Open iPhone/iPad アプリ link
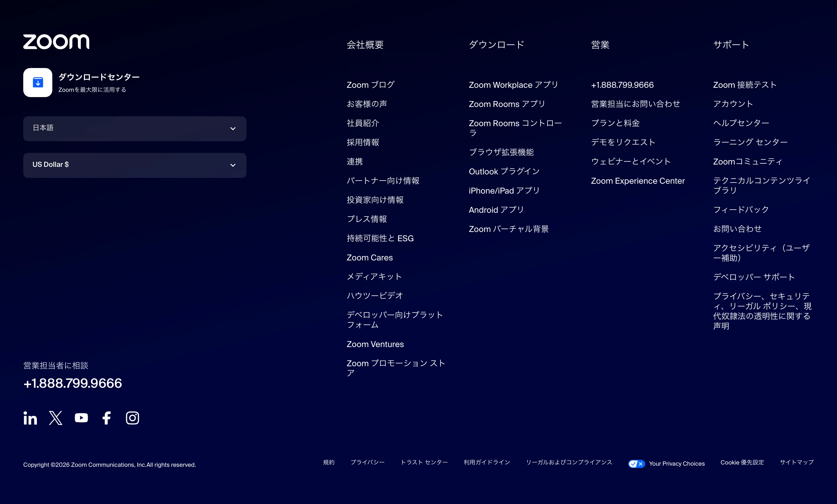The width and height of the screenshot is (837, 504). [504, 191]
